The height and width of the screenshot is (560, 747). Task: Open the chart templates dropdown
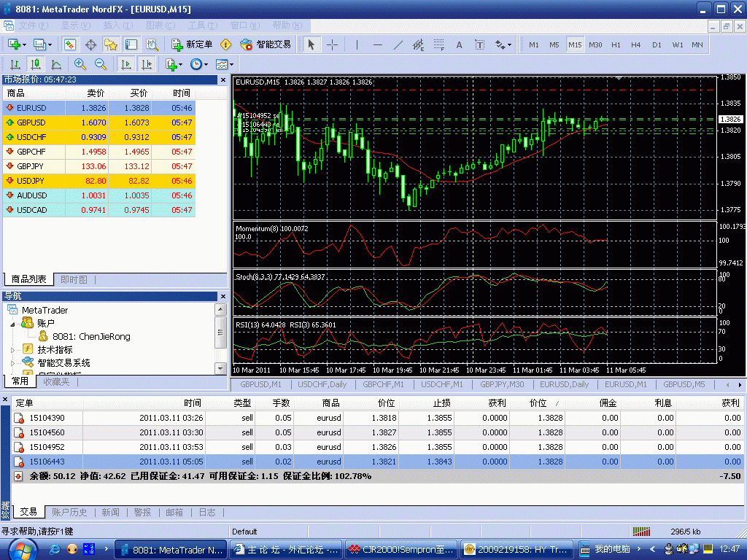[224, 64]
